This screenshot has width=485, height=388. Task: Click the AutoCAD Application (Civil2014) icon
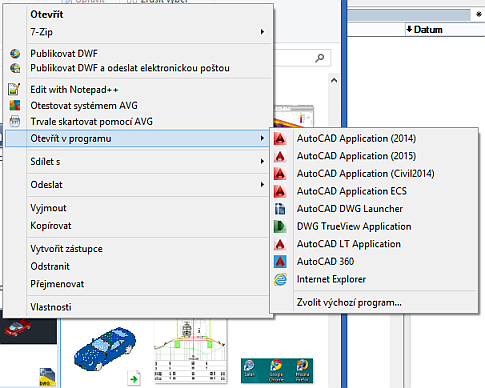(280, 174)
